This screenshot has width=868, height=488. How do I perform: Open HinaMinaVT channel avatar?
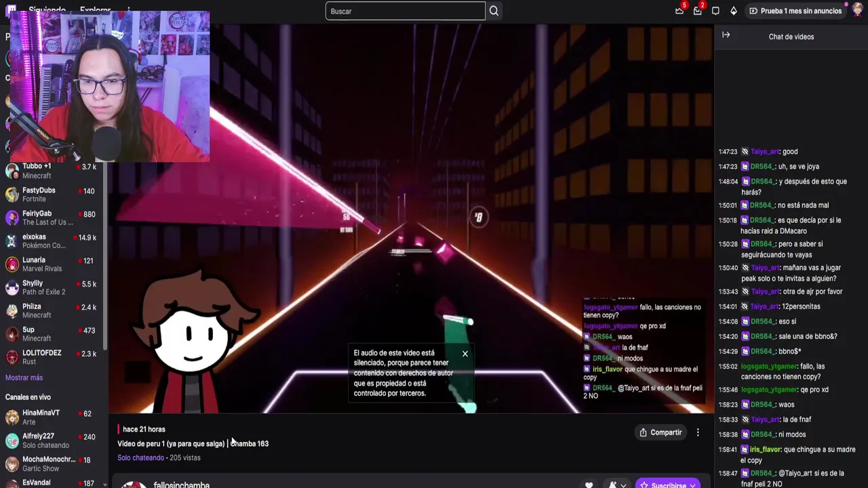coord(12,417)
